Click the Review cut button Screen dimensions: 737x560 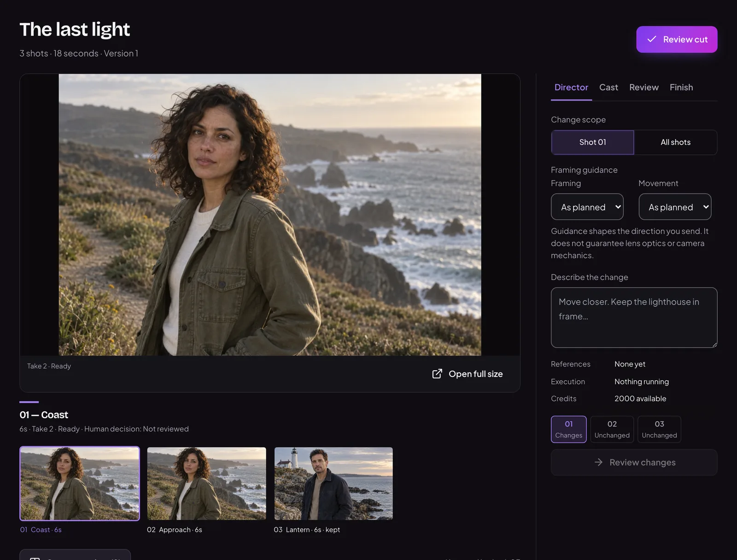point(677,40)
